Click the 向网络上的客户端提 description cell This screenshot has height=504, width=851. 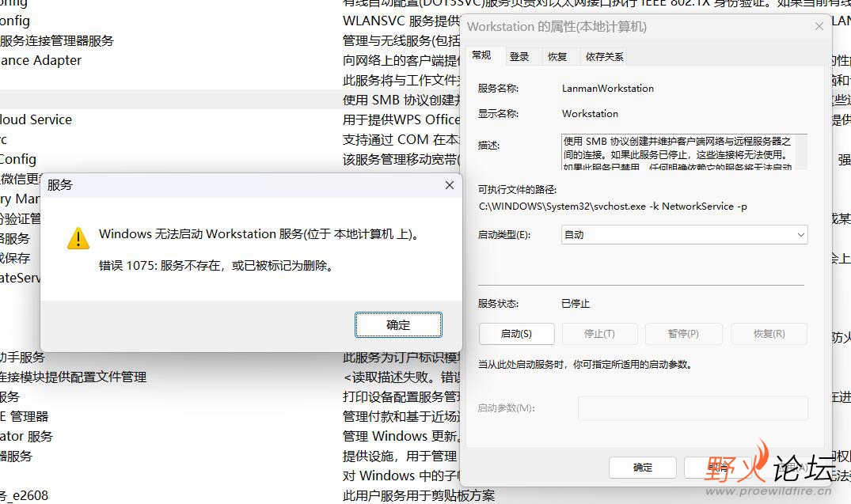(401, 60)
